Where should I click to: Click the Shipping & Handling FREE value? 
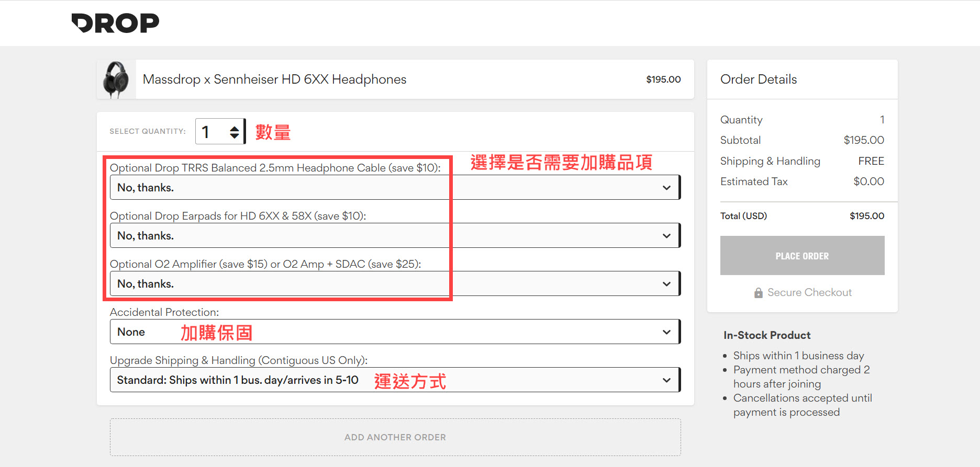(871, 161)
